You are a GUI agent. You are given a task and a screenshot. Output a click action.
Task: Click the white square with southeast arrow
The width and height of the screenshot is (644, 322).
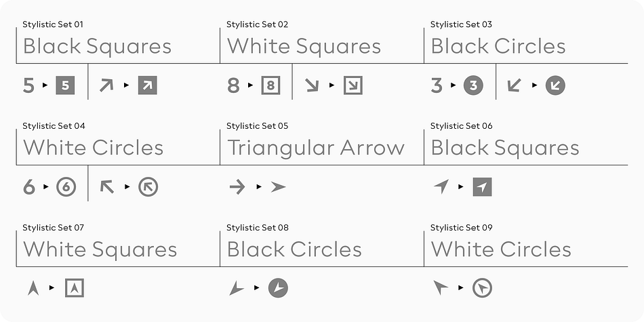click(x=353, y=85)
